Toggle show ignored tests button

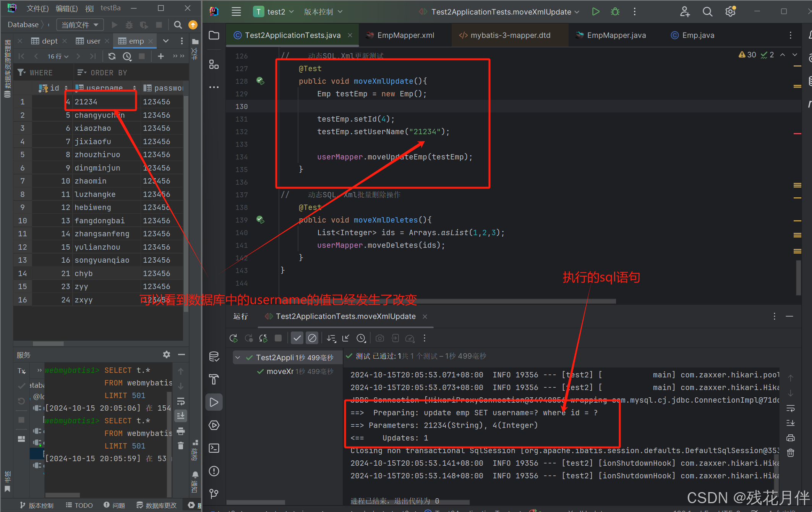312,338
